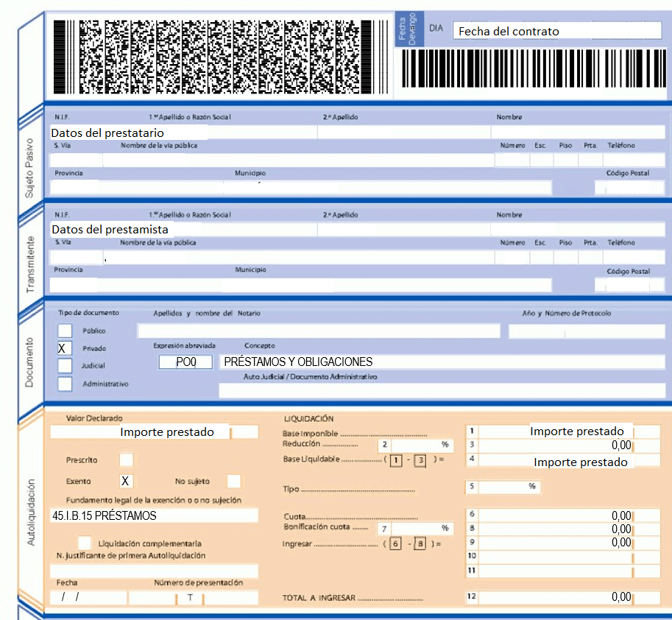Image resolution: width=672 pixels, height=620 pixels.
Task: Check the Prescrito box
Action: coord(126,460)
